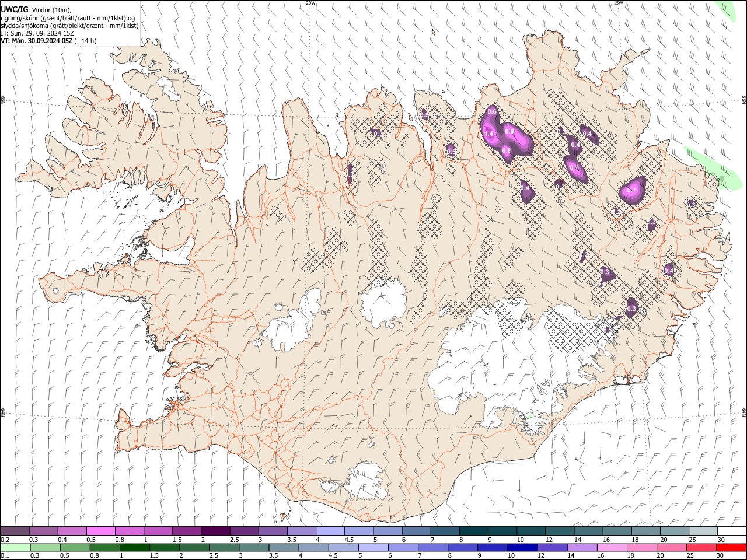Select the 4 grey-blue swatch, bottom legend row
This screenshot has width=747, height=560.
pos(314,547)
